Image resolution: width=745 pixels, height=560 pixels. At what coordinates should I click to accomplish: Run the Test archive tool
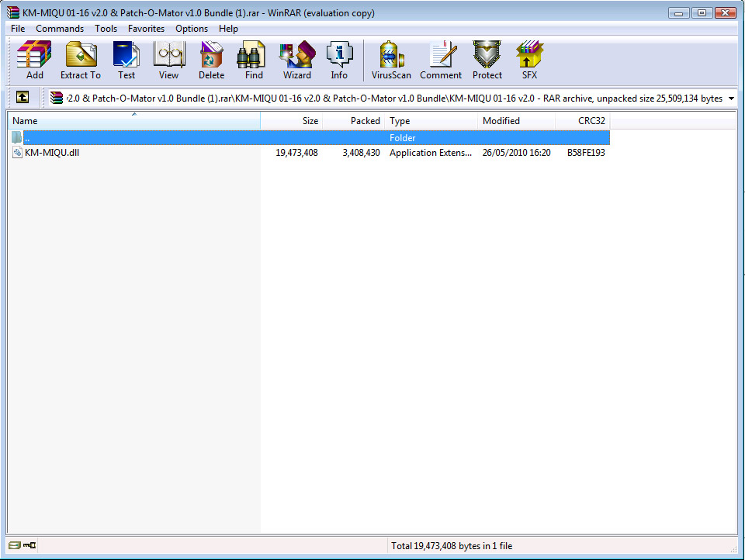tap(126, 60)
